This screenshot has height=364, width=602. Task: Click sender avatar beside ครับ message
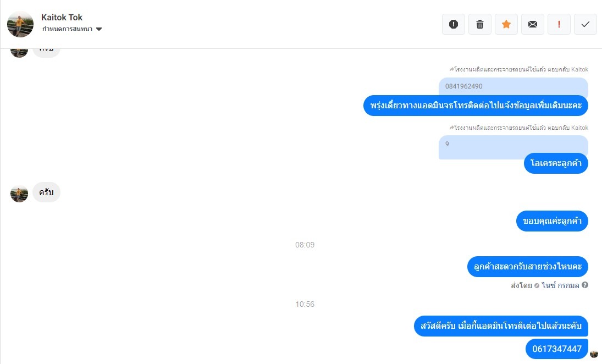(x=19, y=193)
